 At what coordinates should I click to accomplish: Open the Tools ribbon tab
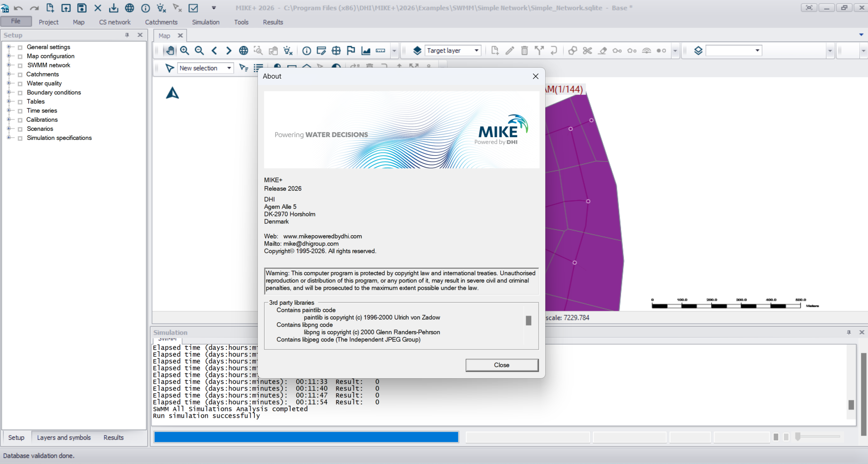click(242, 22)
